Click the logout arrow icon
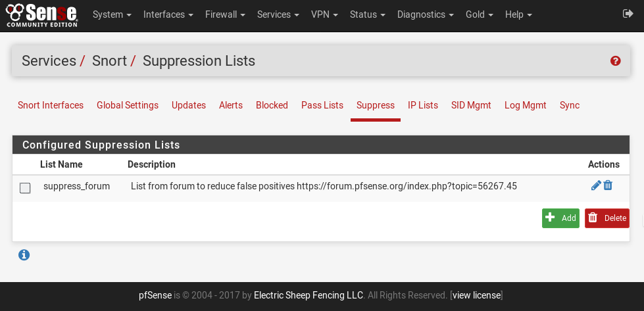 click(627, 14)
